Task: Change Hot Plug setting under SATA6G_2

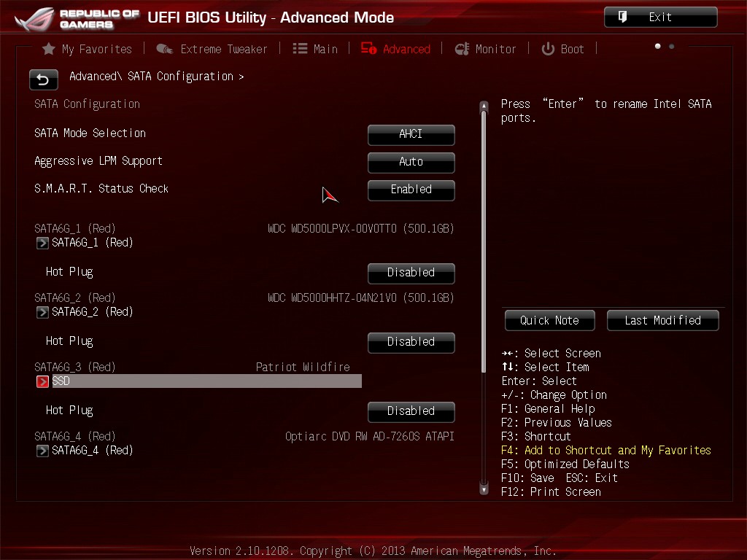Action: pyautogui.click(x=411, y=343)
